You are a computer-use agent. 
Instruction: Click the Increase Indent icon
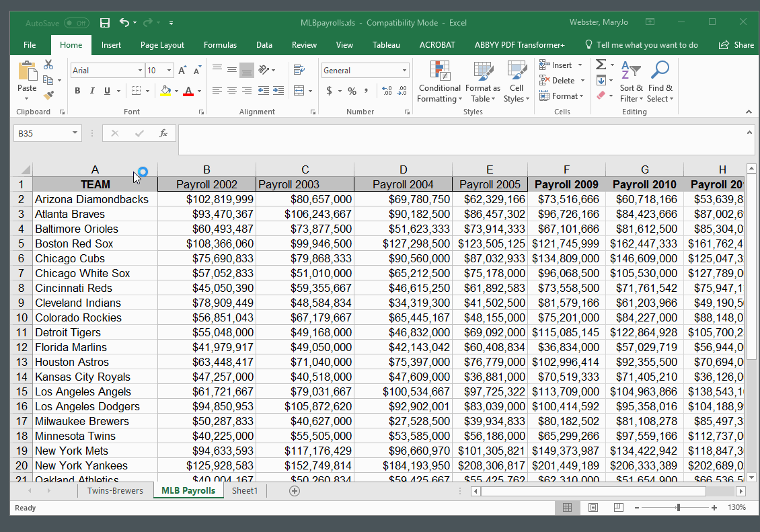[278, 91]
